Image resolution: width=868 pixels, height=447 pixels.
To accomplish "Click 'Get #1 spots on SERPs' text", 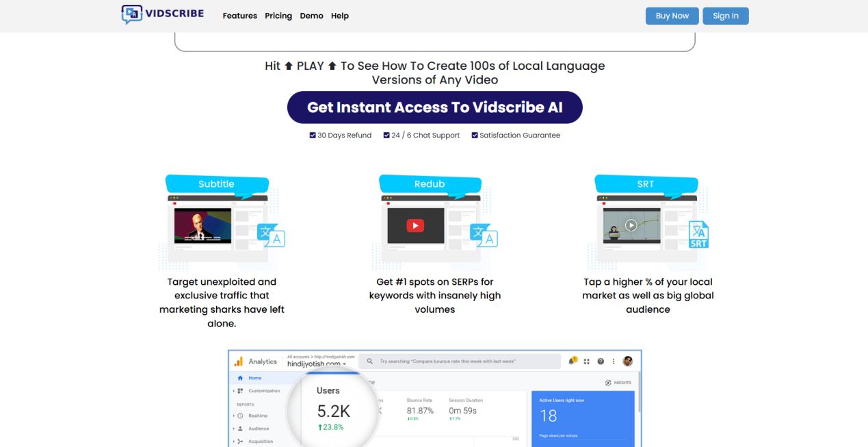I will click(435, 296).
